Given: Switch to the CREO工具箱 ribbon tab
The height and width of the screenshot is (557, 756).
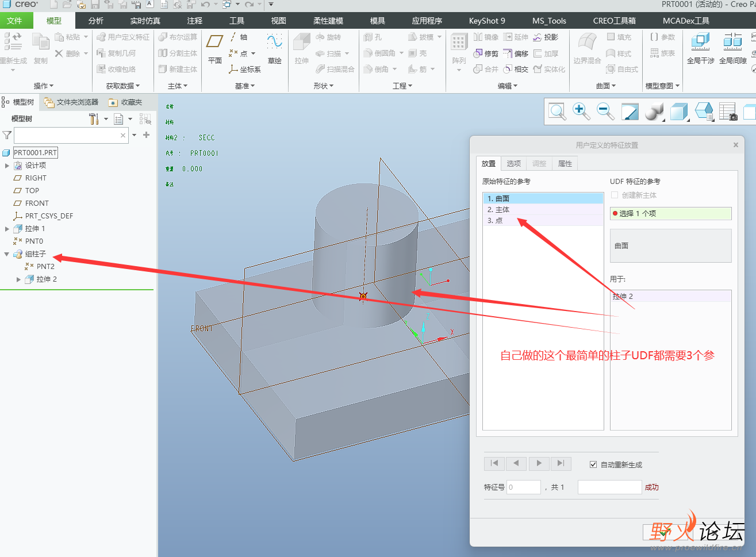Looking at the screenshot, I should coord(615,21).
